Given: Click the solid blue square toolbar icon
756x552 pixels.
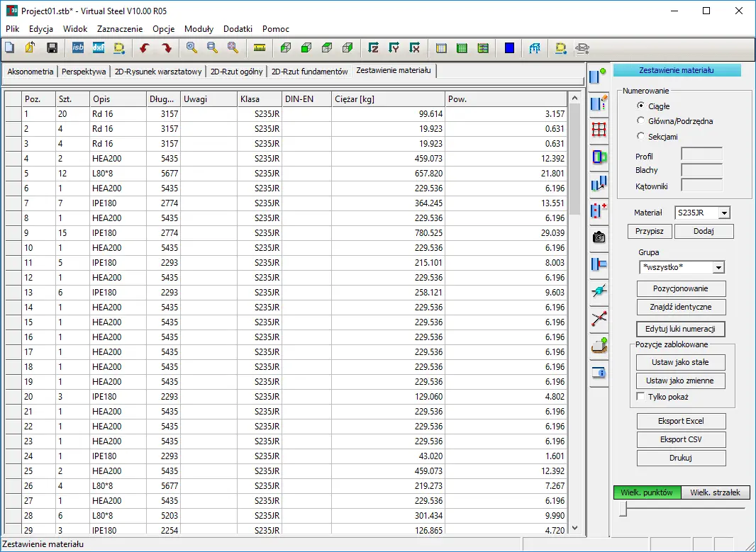Looking at the screenshot, I should (x=509, y=48).
